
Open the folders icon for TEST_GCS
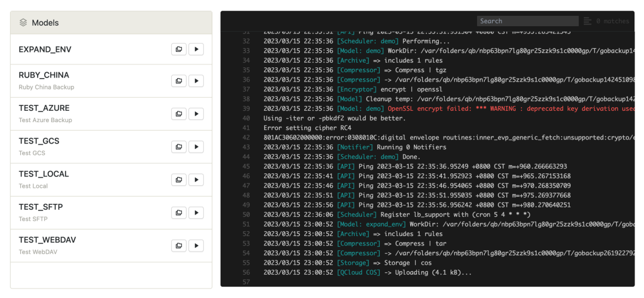[x=179, y=147]
